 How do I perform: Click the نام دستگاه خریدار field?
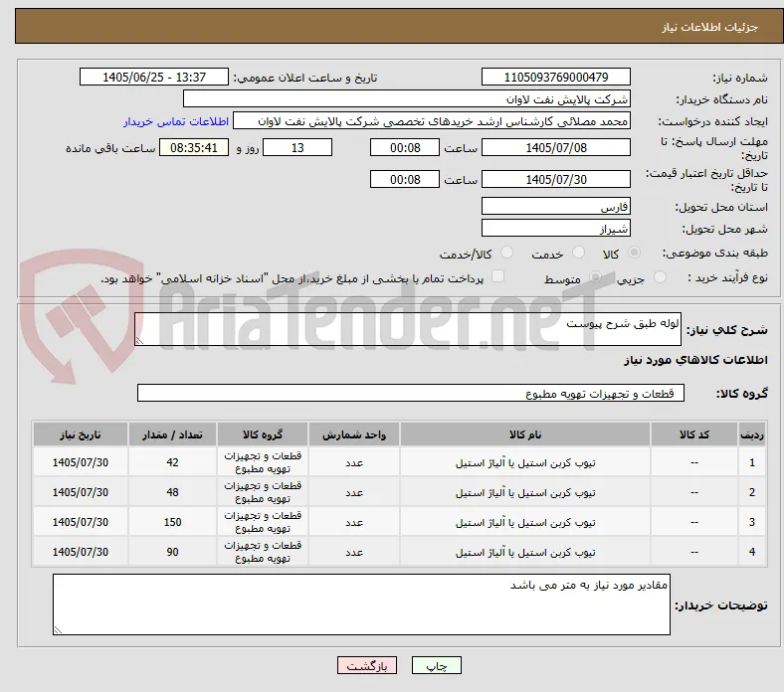tap(407, 99)
